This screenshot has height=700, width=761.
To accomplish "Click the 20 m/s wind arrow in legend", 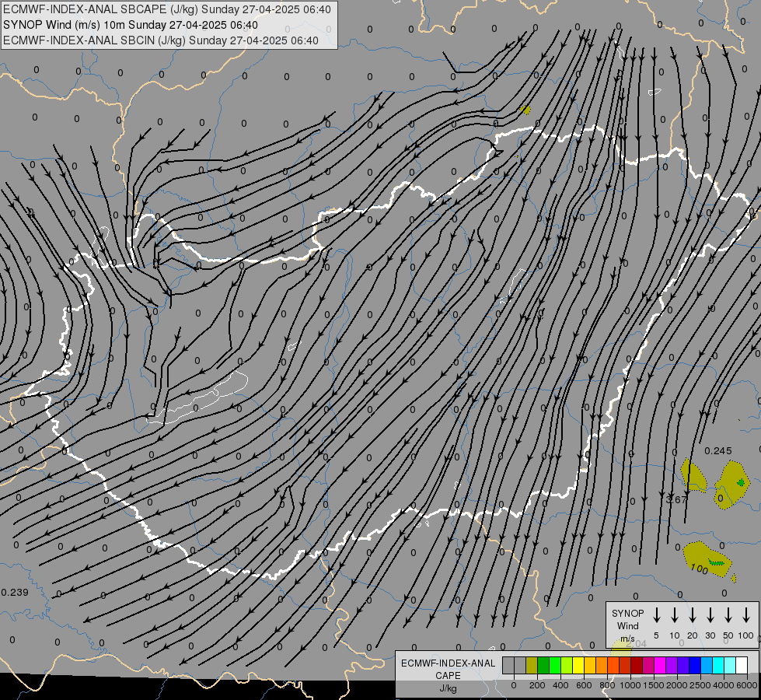I will pyautogui.click(x=693, y=615).
